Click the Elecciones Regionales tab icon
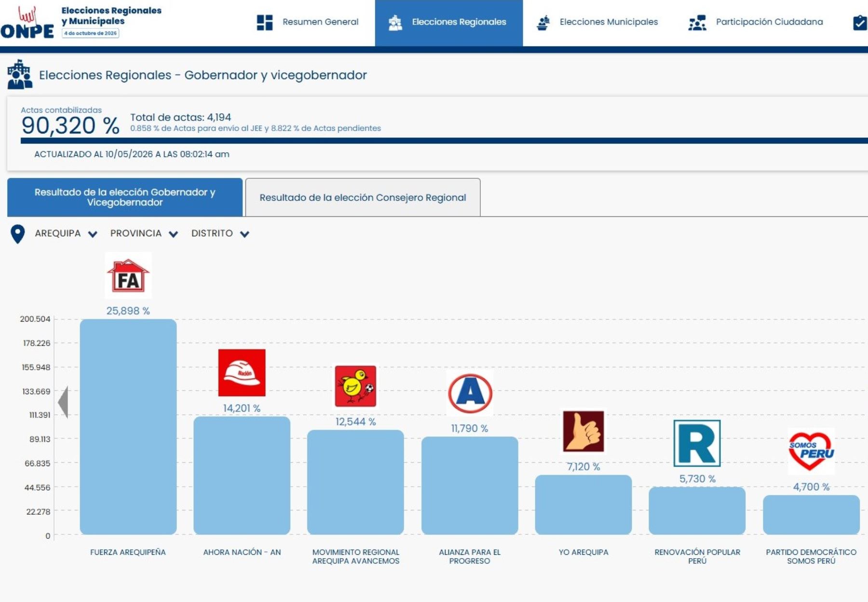The height and width of the screenshot is (602, 868). tap(395, 23)
